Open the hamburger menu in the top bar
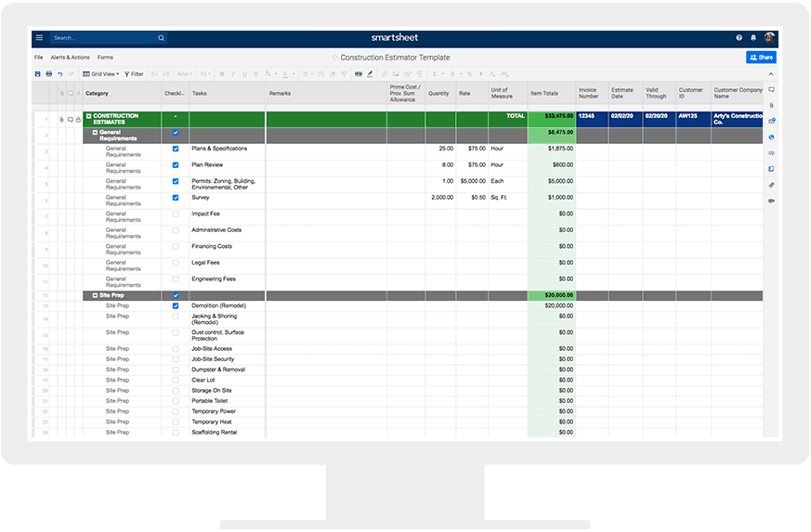811x532 pixels. 39,38
